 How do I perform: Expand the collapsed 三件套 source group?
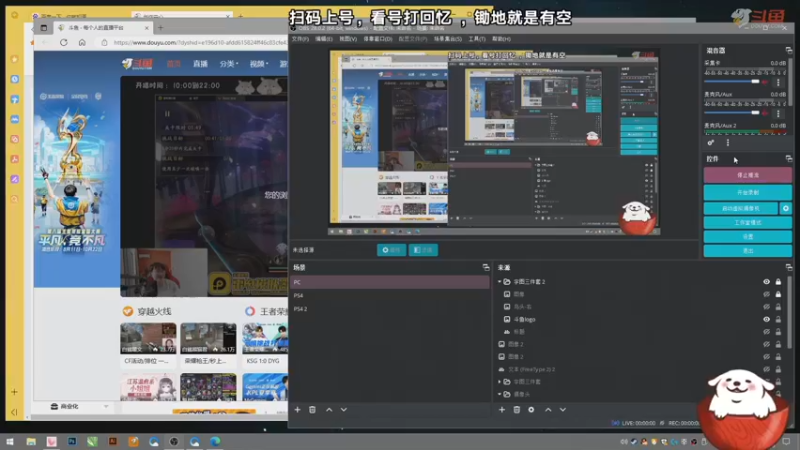pyautogui.click(x=499, y=382)
